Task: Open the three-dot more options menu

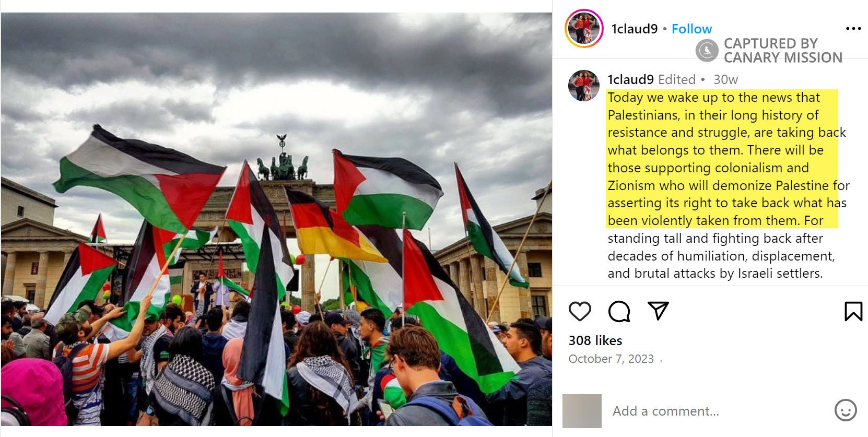Action: [853, 29]
